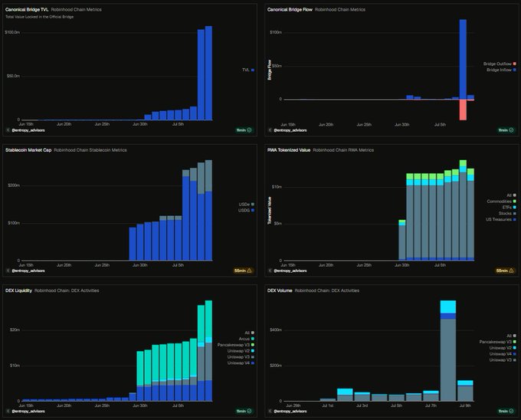Open the DEX Volume chart title
Screen dimensions: 521x420
pyautogui.click(x=280, y=290)
